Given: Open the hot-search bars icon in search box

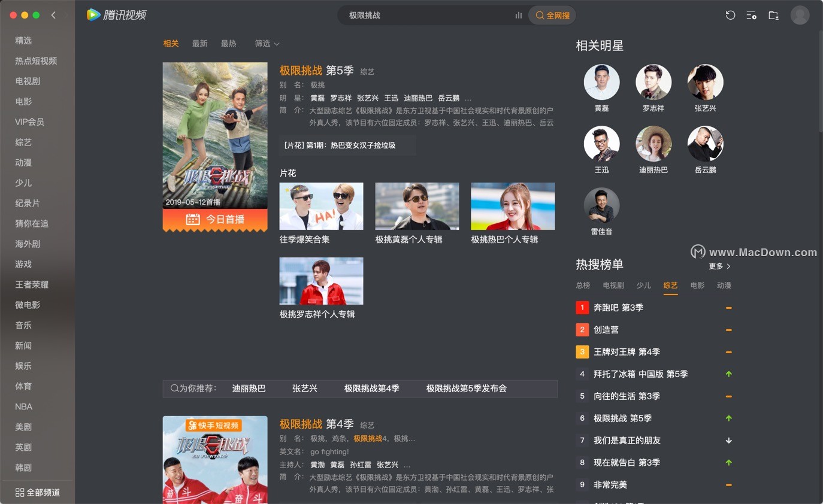Looking at the screenshot, I should pos(519,16).
